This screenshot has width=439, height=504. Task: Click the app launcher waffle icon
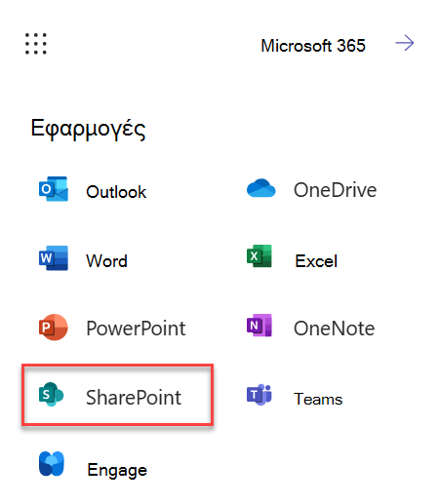[36, 44]
